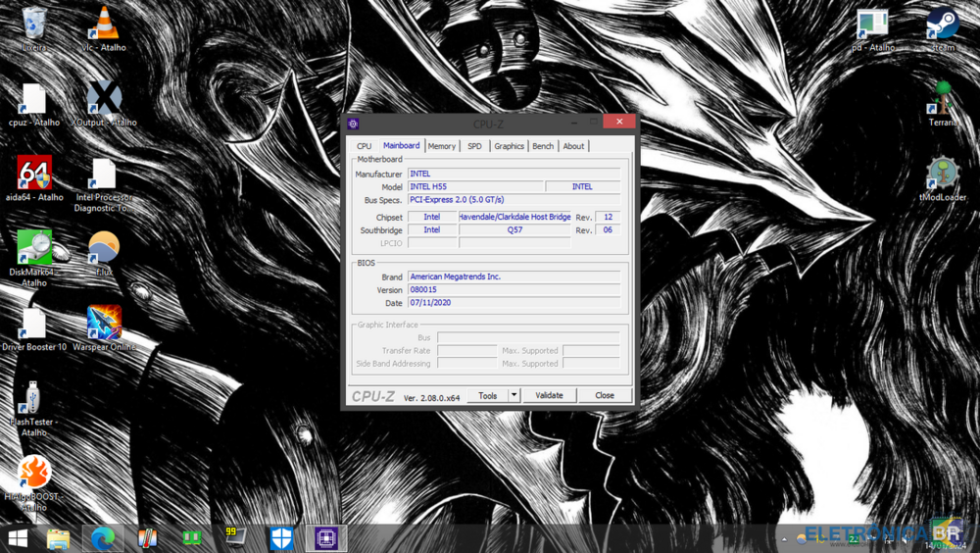
Task: Expand the Tools dropdown arrow in CPU-Z
Action: click(x=514, y=395)
